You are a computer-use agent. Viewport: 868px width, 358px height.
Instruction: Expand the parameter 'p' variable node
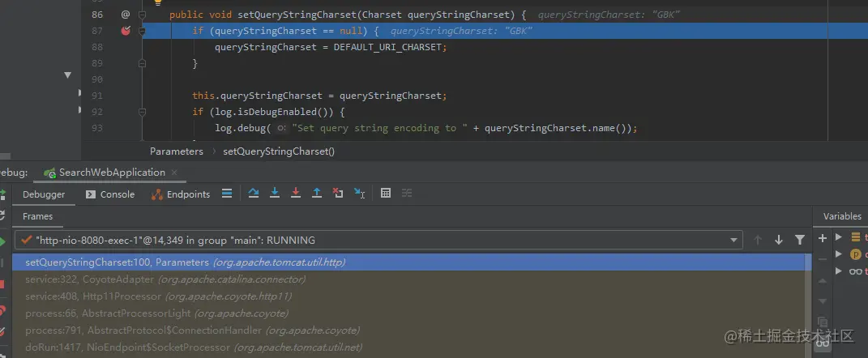pyautogui.click(x=839, y=254)
